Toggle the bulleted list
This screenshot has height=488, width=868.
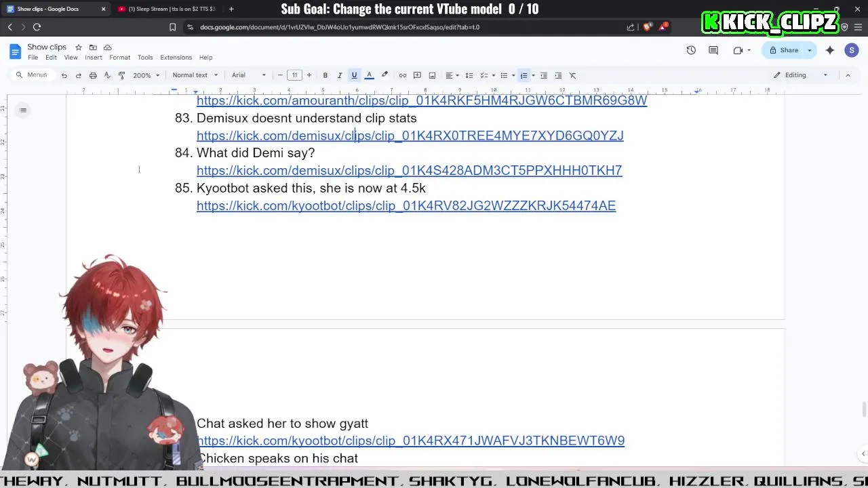504,75
